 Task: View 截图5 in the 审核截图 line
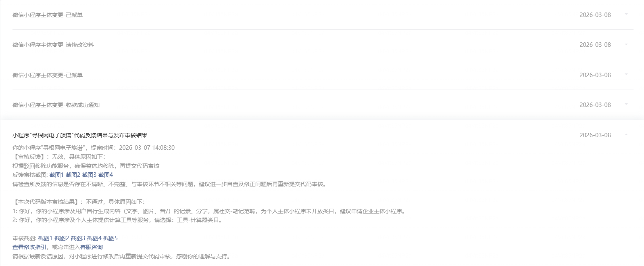coord(110,238)
